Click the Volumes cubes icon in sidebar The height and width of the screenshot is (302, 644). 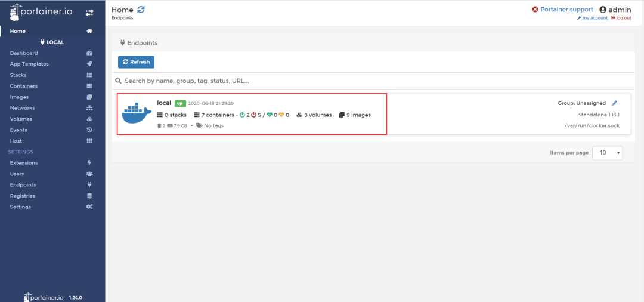coord(89,119)
